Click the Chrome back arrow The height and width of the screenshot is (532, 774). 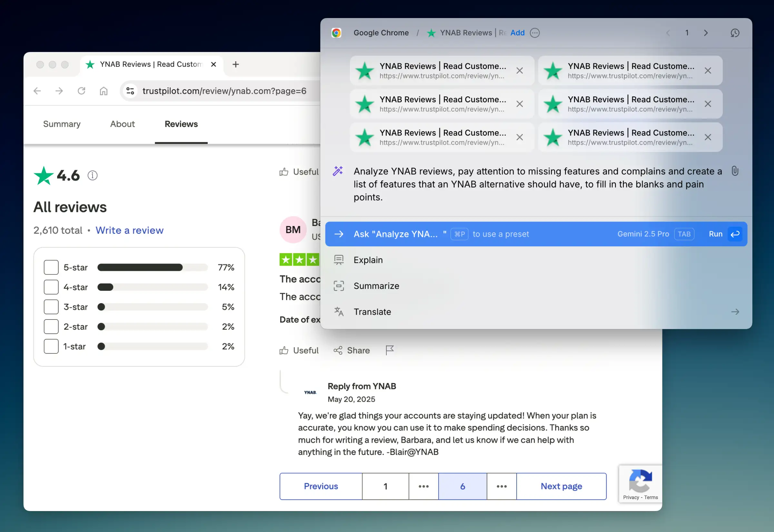pos(37,91)
